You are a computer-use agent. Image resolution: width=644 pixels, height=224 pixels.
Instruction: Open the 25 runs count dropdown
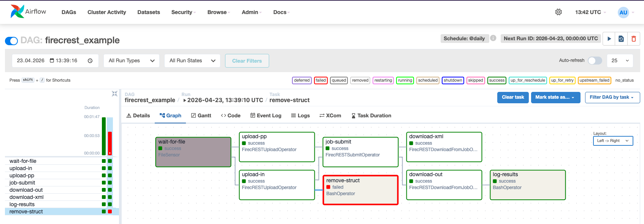click(x=620, y=61)
